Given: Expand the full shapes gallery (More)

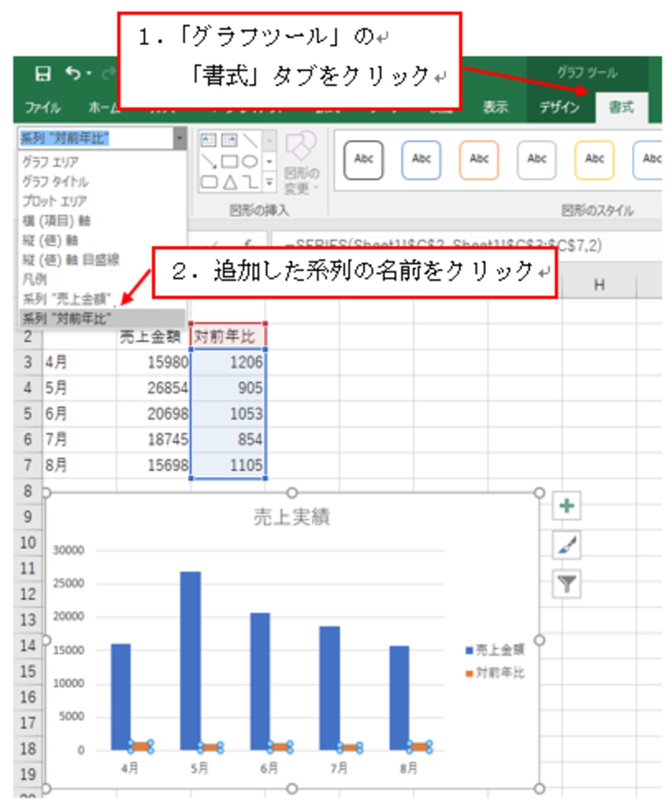Looking at the screenshot, I should point(269,182).
